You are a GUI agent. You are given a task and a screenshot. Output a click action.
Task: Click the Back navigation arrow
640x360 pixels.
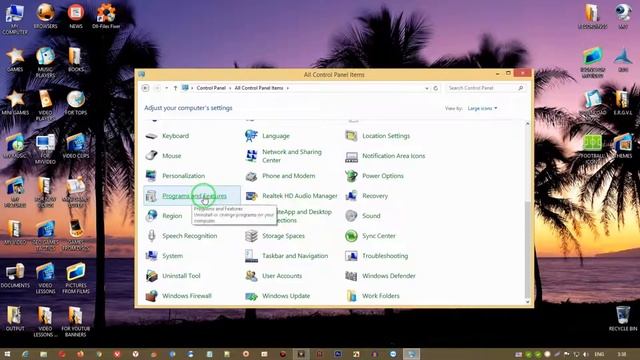click(145, 88)
